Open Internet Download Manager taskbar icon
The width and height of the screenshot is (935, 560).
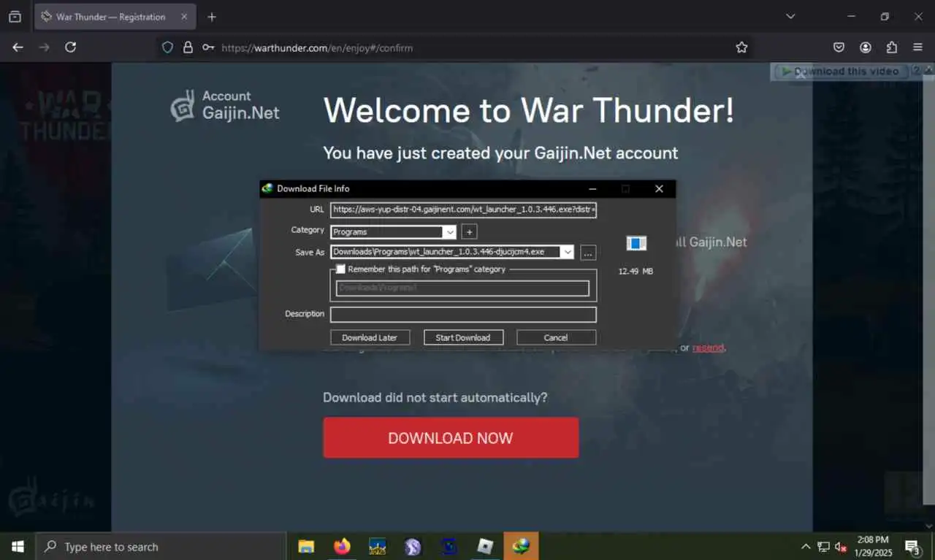[521, 546]
